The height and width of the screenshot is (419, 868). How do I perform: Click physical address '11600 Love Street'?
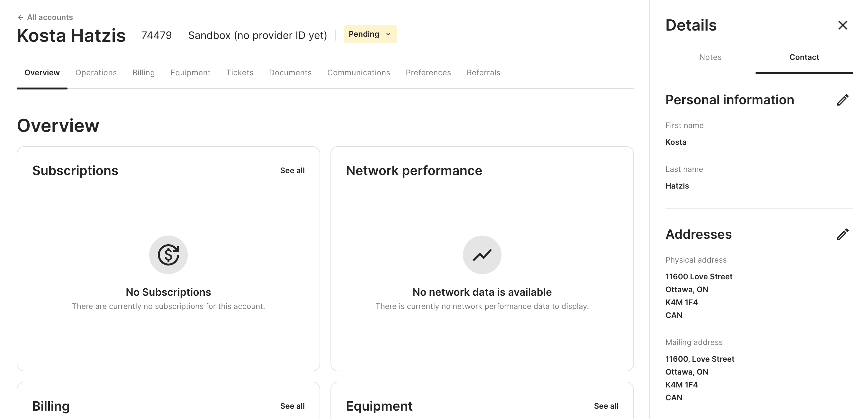point(699,277)
